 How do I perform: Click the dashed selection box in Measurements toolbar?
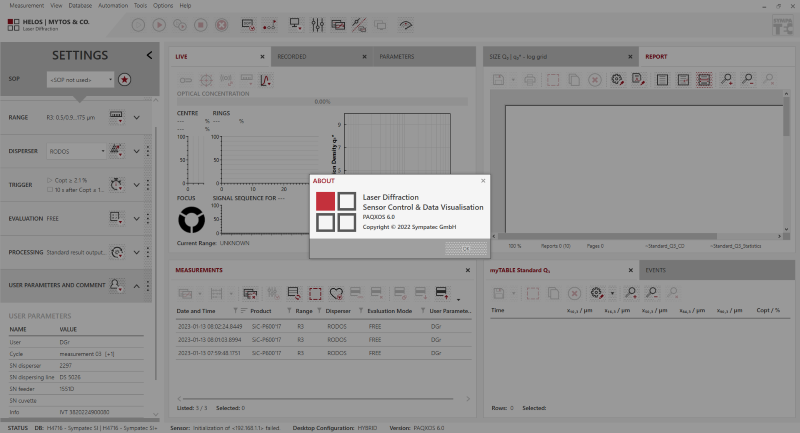point(315,293)
